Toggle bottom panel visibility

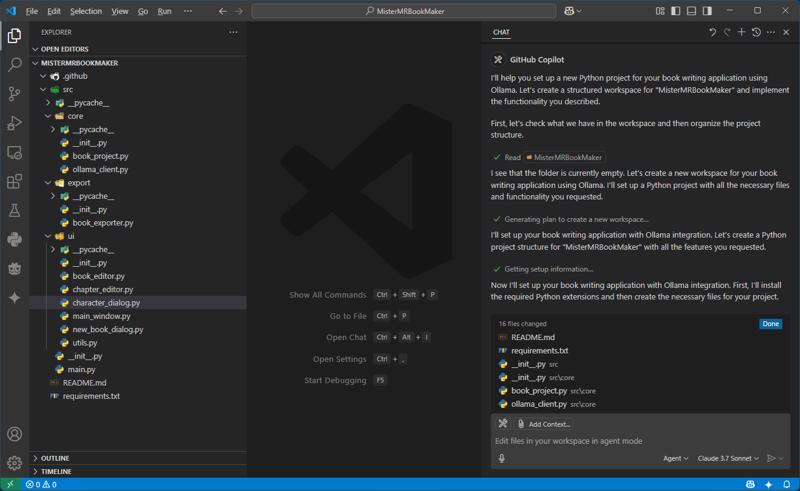pos(691,11)
